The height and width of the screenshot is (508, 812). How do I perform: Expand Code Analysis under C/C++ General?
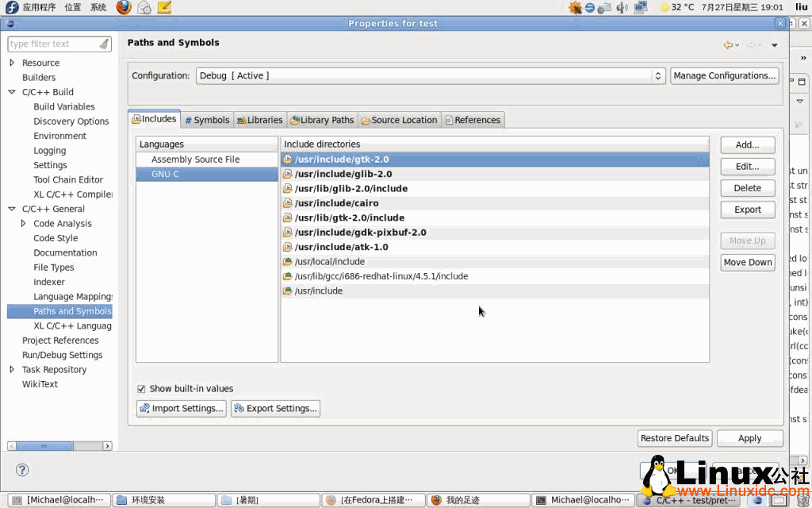coord(24,223)
